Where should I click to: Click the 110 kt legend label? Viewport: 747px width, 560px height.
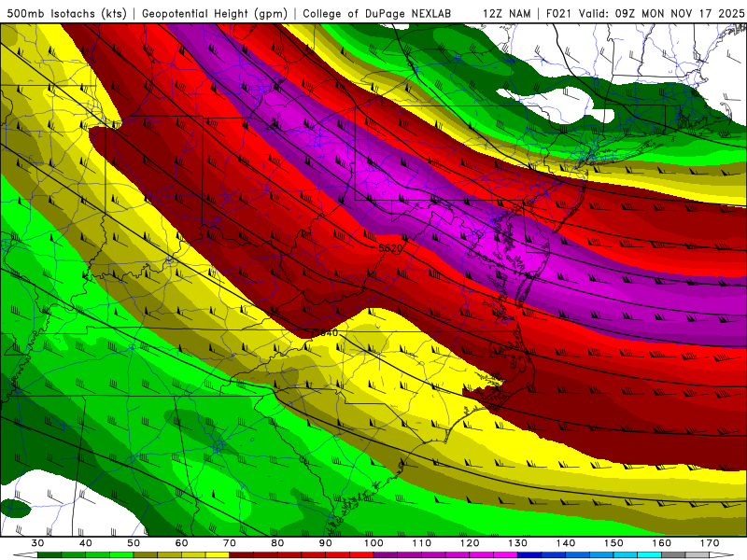pyautogui.click(x=422, y=543)
